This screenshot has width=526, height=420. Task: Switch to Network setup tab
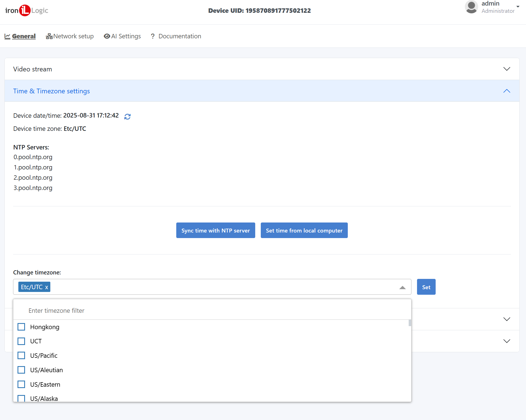70,36
